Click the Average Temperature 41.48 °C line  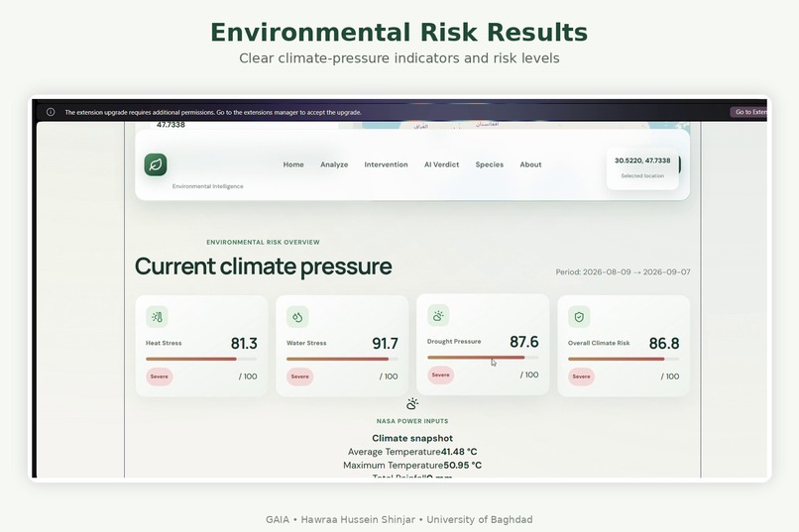[412, 452]
